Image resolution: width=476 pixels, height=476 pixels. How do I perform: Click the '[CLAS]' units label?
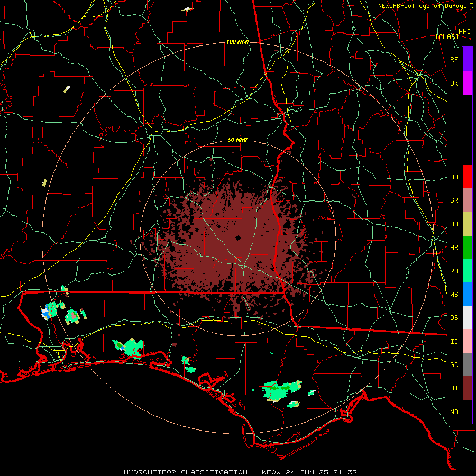click(x=447, y=37)
